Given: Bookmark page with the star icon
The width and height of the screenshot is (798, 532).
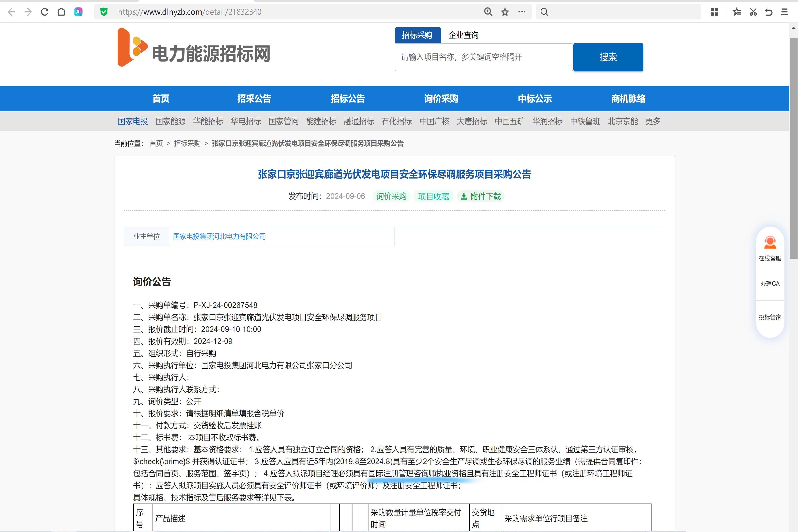Looking at the screenshot, I should [x=505, y=12].
